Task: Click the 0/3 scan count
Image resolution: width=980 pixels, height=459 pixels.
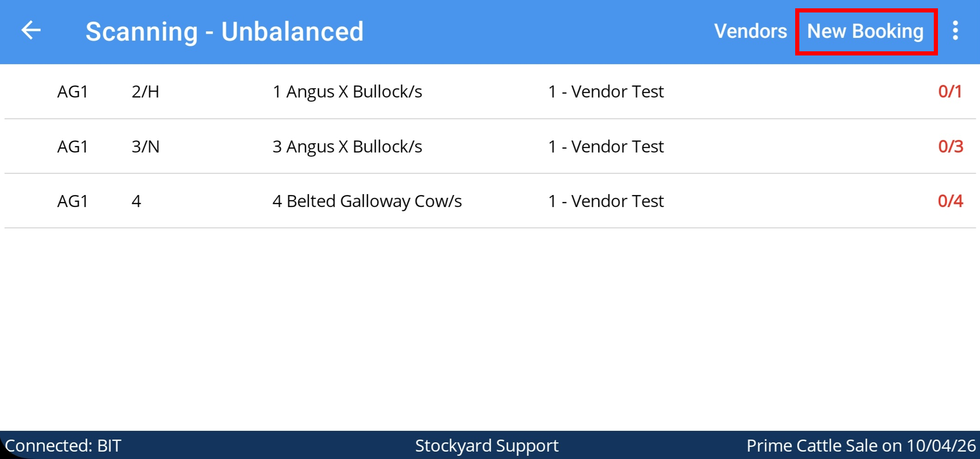Action: coord(950,147)
